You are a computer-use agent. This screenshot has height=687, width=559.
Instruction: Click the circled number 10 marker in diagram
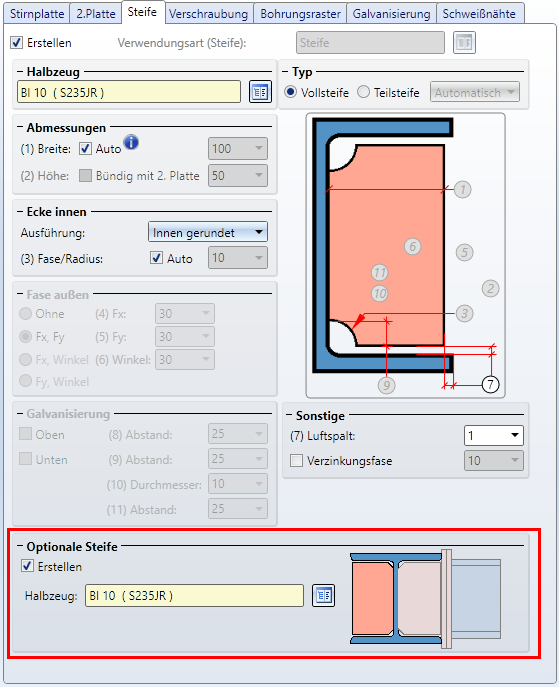point(379,293)
